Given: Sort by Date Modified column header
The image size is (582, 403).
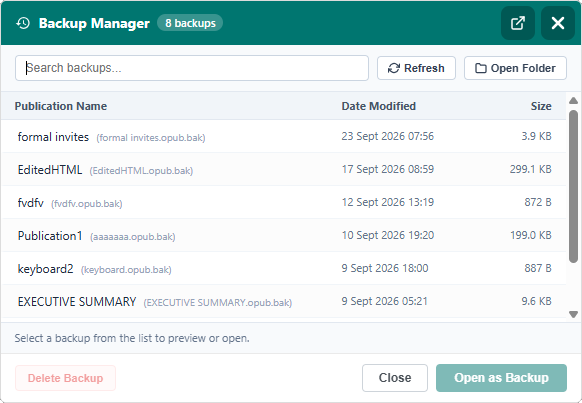Looking at the screenshot, I should tap(379, 106).
